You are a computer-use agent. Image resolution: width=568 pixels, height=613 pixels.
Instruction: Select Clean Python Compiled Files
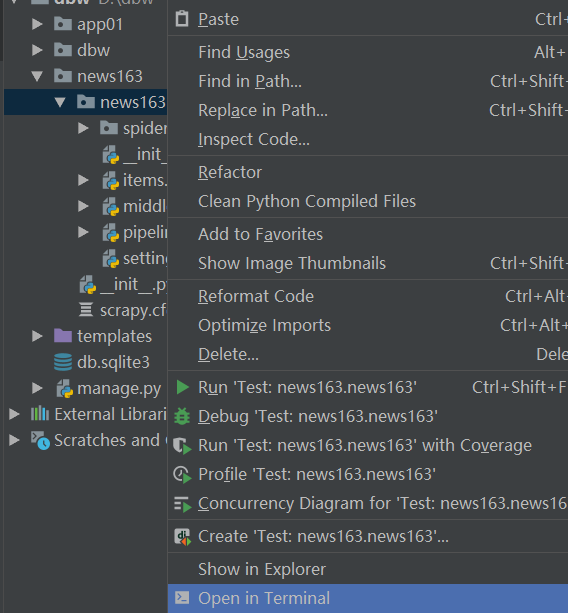coord(367,201)
